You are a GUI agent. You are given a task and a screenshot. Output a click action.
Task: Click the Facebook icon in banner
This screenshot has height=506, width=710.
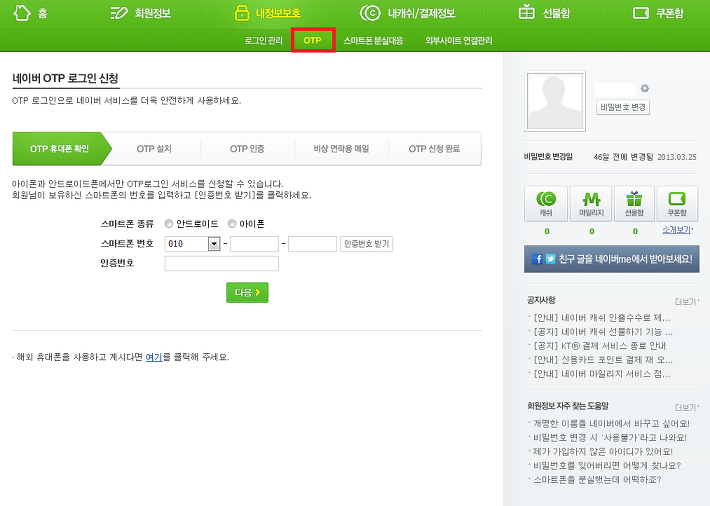[x=537, y=259]
